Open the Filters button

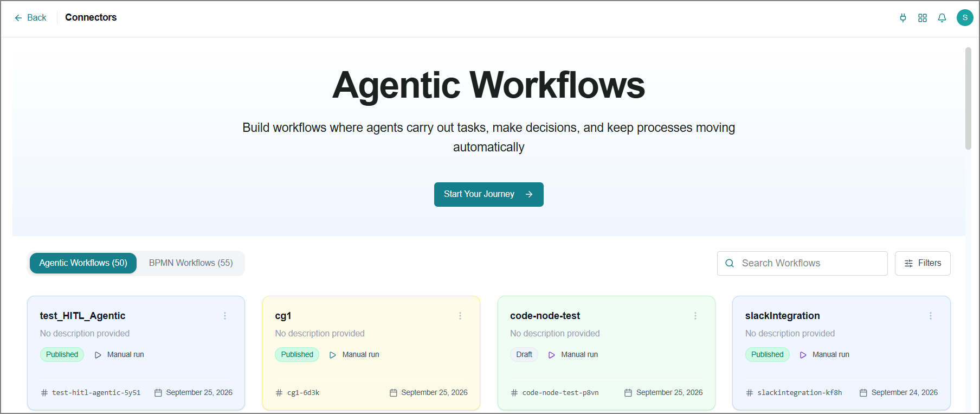[x=923, y=263]
